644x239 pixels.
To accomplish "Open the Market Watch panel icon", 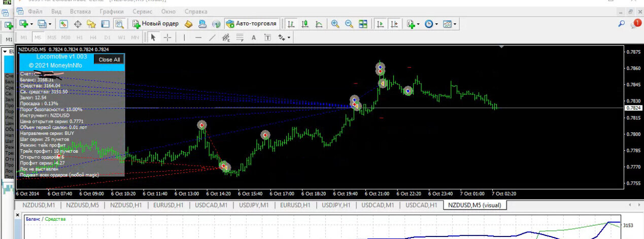I will pos(64,24).
